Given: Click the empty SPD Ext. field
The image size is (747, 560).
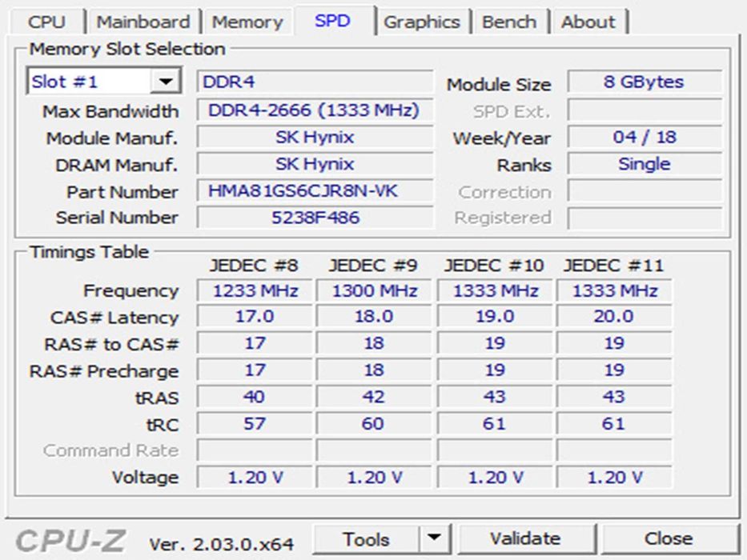Looking at the screenshot, I should pos(645,110).
